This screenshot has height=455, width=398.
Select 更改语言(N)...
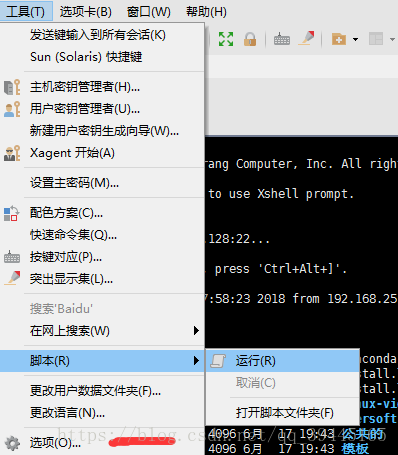tap(102, 413)
